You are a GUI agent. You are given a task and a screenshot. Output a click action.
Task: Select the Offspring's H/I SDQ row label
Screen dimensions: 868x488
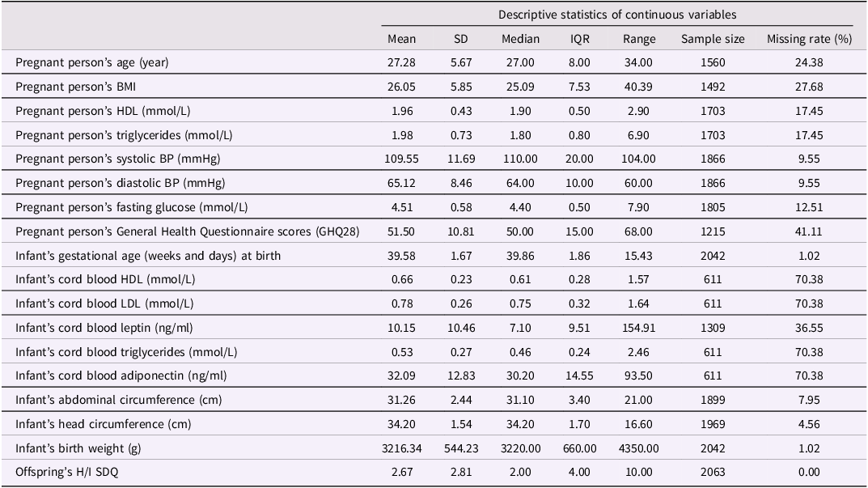[66, 473]
